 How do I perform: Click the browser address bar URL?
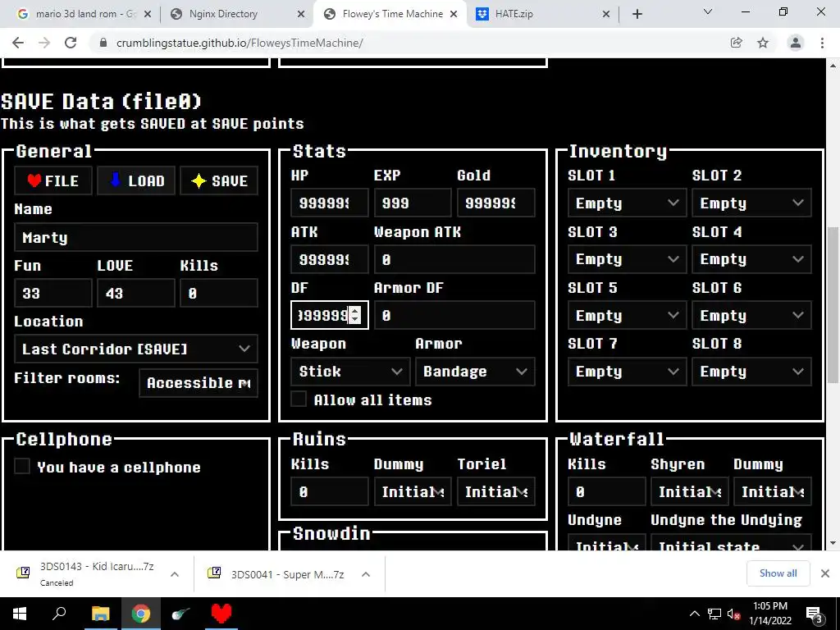pos(240,43)
